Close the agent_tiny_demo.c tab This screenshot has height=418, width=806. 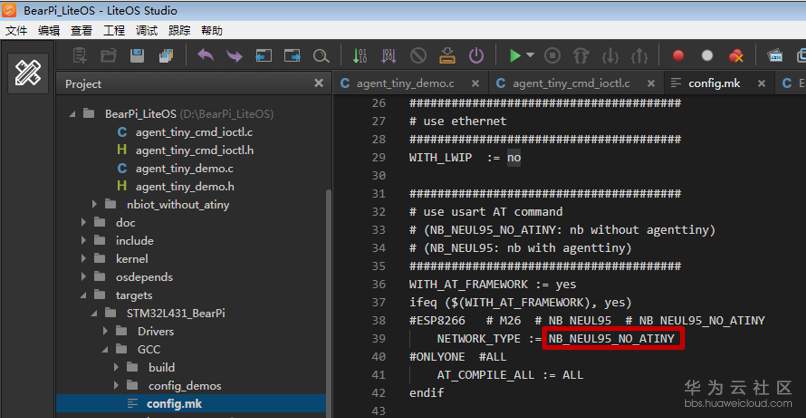(475, 83)
